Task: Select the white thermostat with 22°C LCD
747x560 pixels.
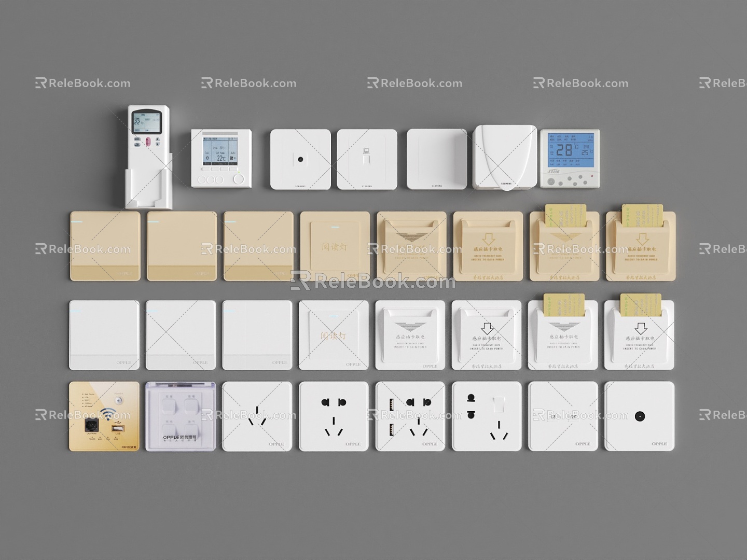Action: (222, 158)
